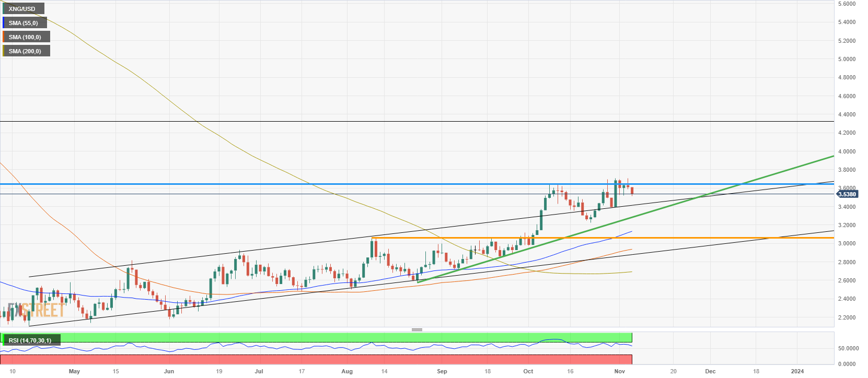This screenshot has height=378, width=868.
Task: Click the green RSI overbought band
Action: coord(366,337)
